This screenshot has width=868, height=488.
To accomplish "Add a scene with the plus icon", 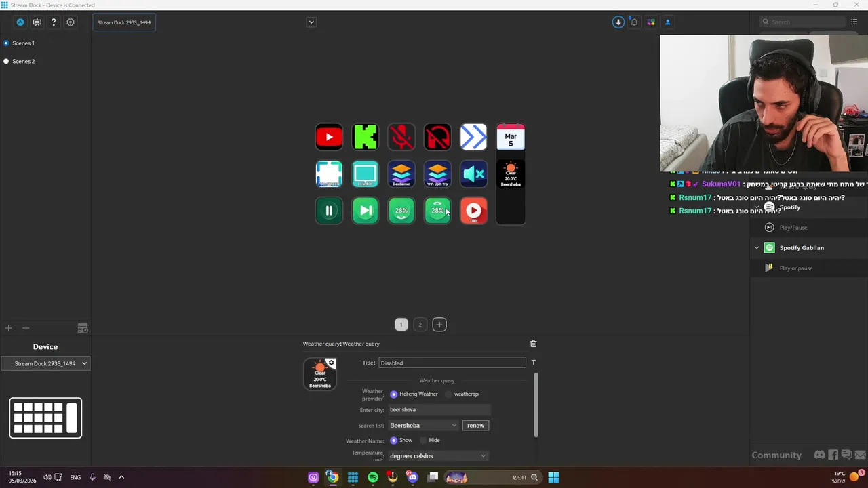I will coord(9,328).
